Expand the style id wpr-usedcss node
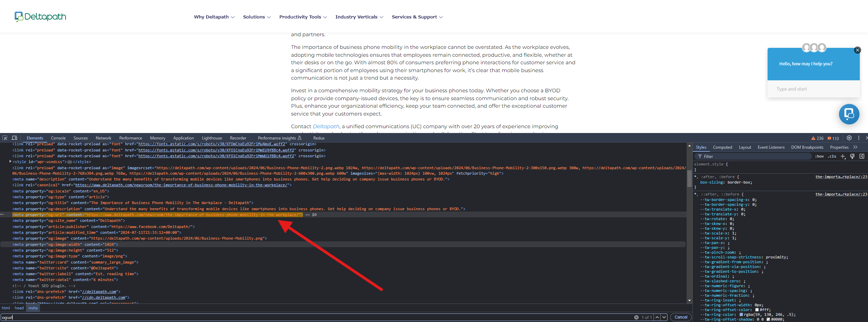868x322 pixels. (x=10, y=161)
